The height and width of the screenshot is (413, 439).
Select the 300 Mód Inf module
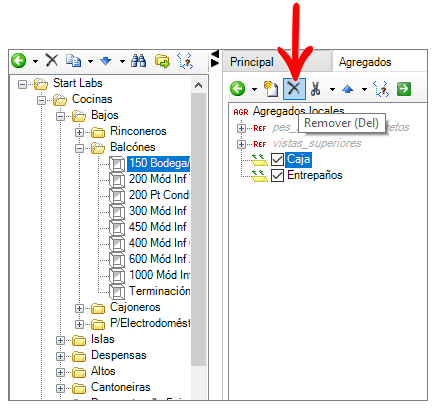click(158, 211)
